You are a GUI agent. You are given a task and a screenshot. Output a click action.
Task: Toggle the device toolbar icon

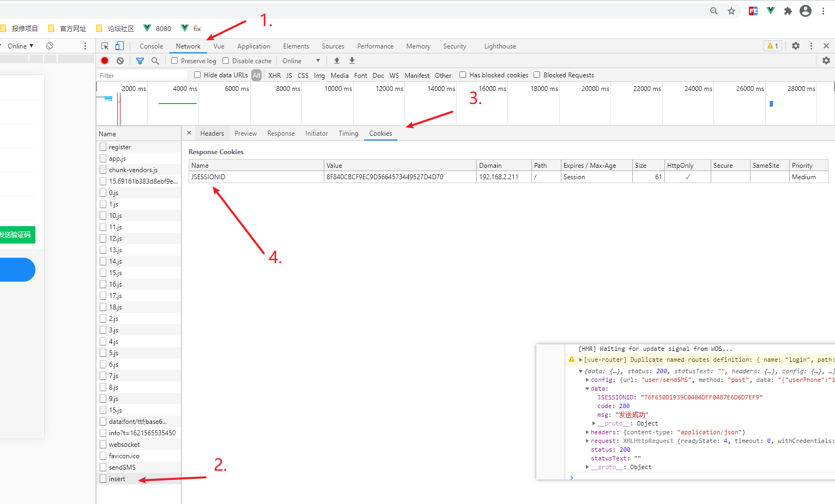[x=119, y=46]
